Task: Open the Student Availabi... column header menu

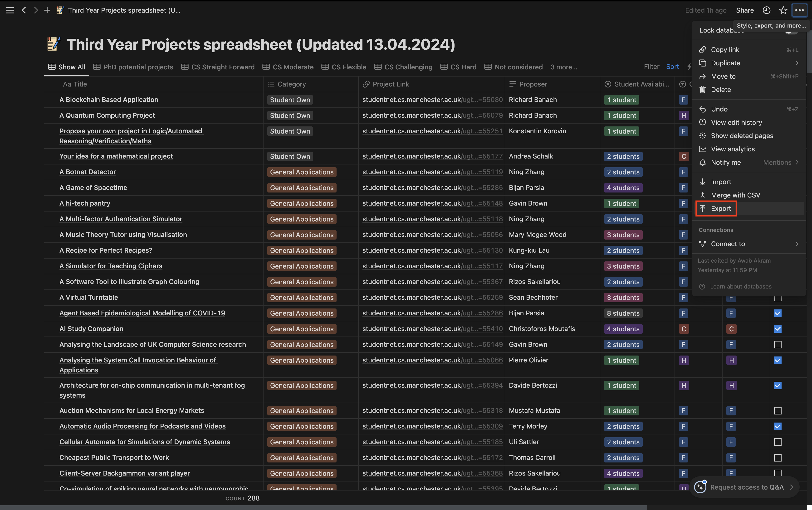Action: click(x=637, y=84)
